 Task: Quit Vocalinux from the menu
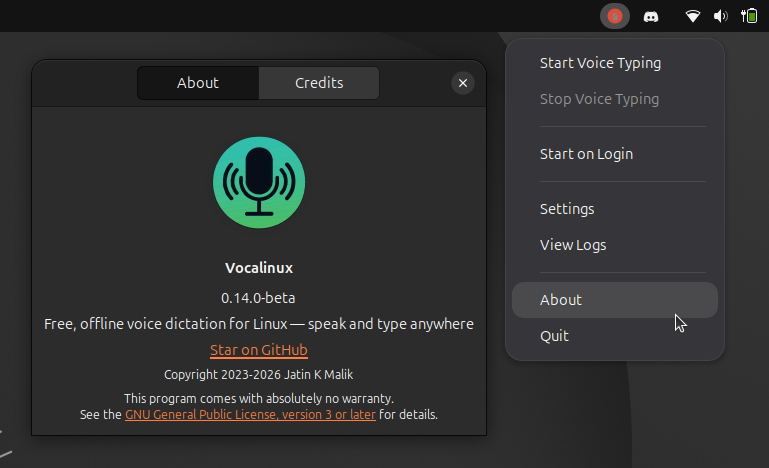point(615,336)
